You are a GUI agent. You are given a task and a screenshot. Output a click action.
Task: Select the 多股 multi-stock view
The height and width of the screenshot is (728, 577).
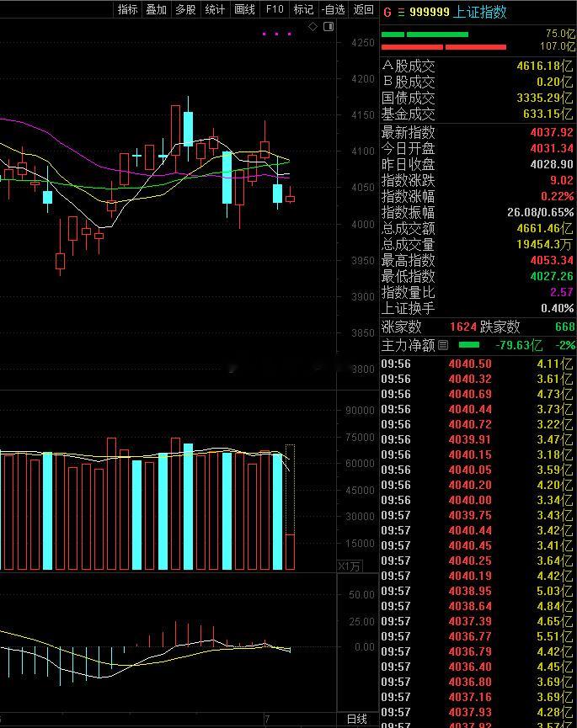click(185, 9)
